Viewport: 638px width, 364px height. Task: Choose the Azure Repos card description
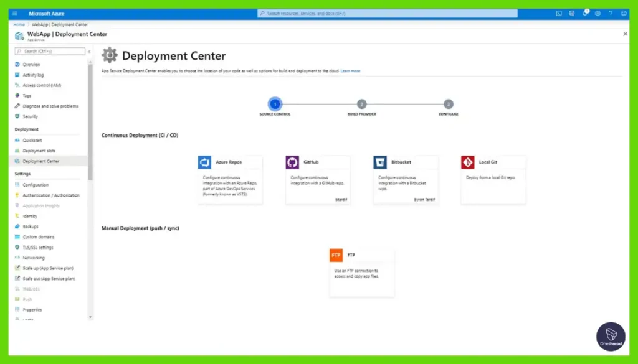[231, 185]
